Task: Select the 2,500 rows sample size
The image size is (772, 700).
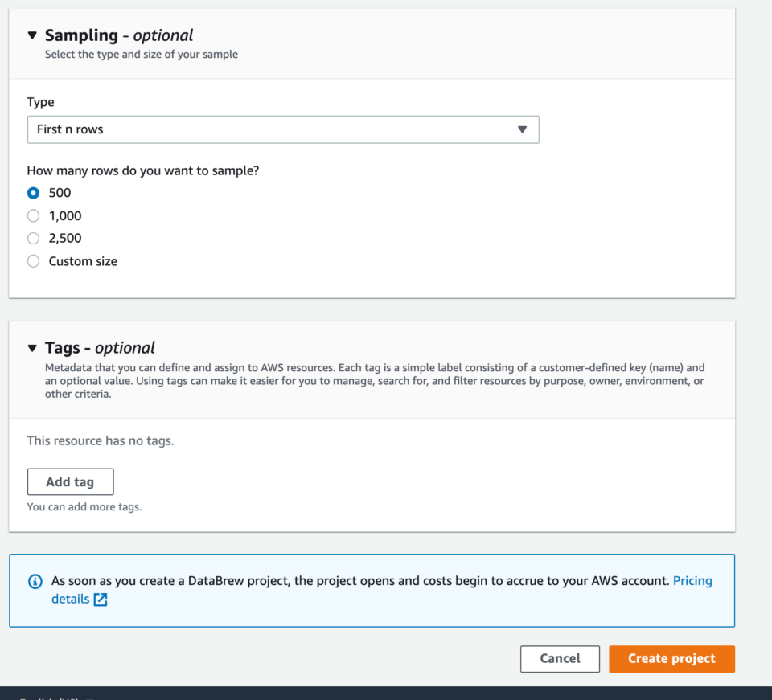Action: tap(32, 238)
